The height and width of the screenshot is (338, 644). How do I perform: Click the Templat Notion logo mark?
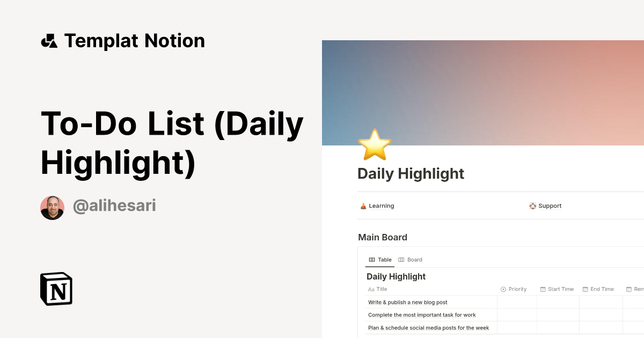click(x=49, y=40)
